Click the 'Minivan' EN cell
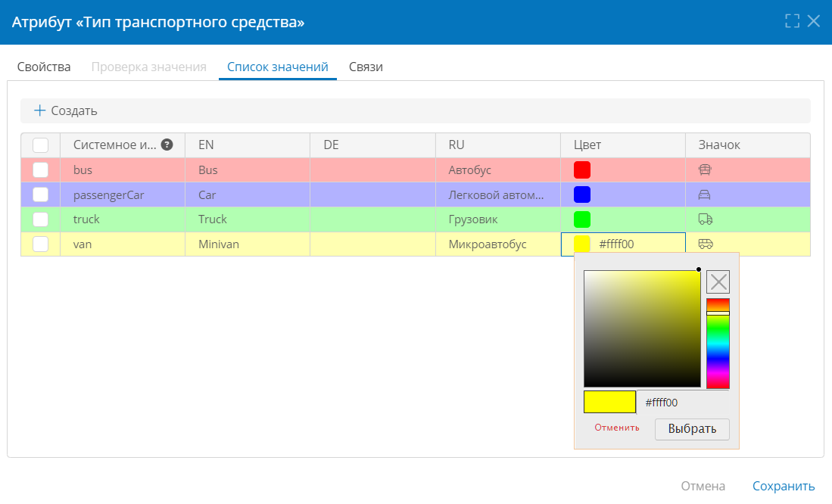 (248, 244)
